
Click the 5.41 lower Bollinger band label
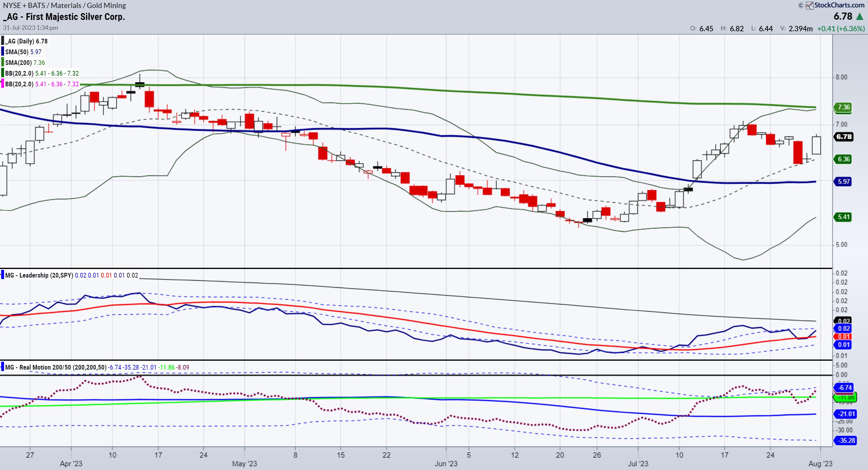click(x=843, y=217)
